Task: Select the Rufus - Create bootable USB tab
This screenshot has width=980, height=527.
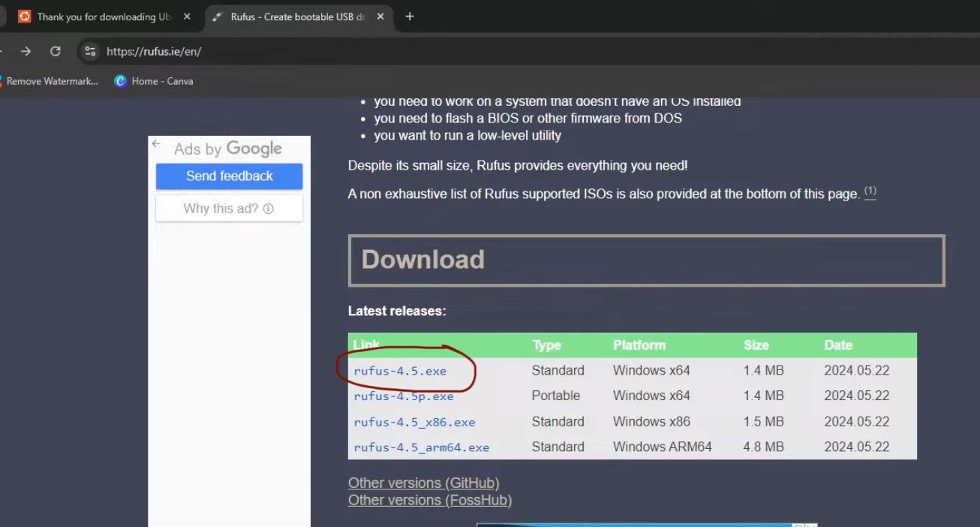Action: point(298,17)
